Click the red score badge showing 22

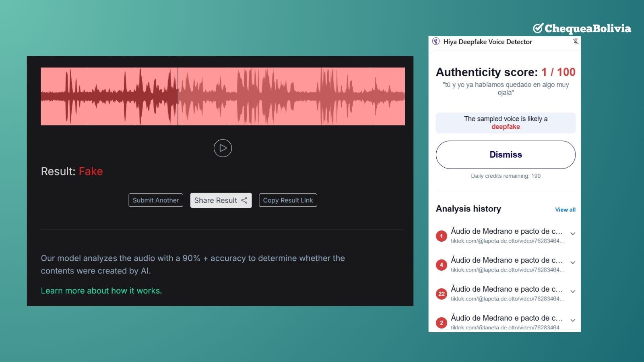tap(442, 294)
